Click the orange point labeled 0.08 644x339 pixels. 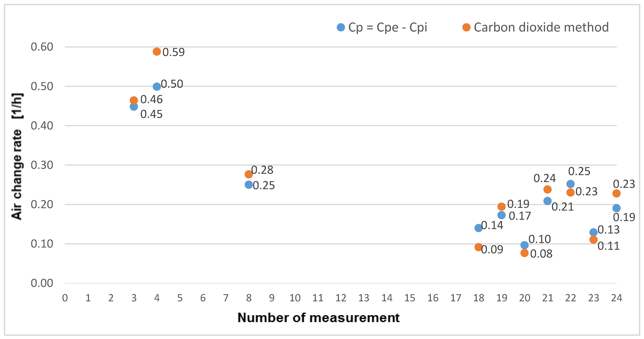[x=525, y=253]
